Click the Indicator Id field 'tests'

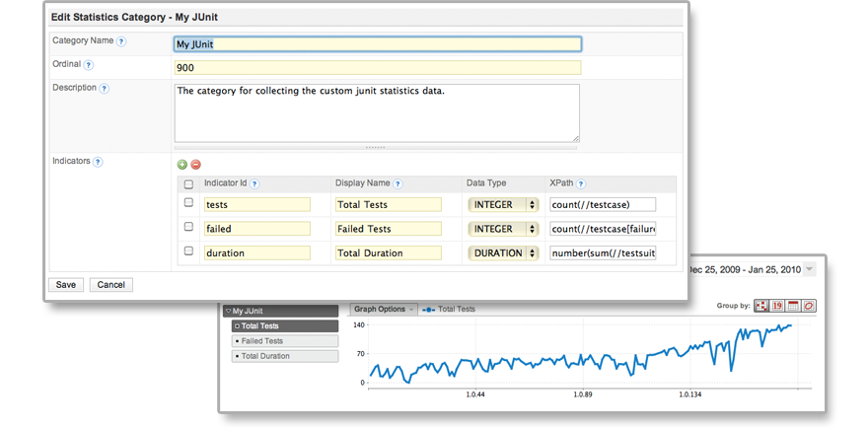pos(256,205)
